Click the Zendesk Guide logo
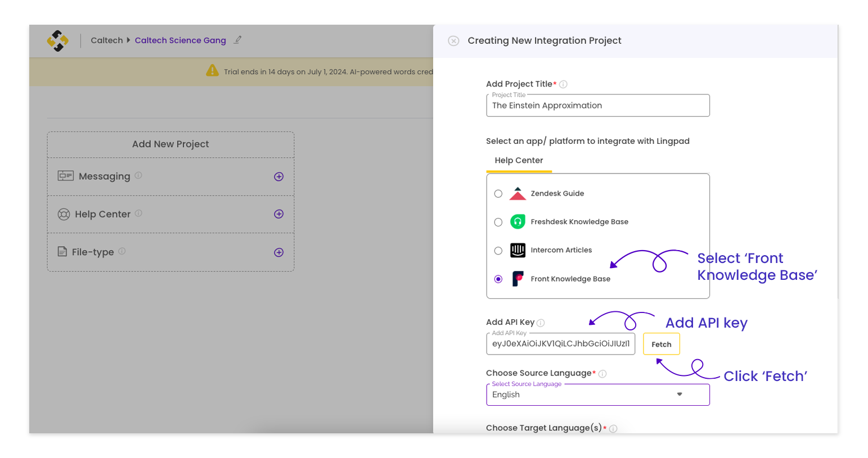This screenshot has height=458, width=868. coord(518,193)
